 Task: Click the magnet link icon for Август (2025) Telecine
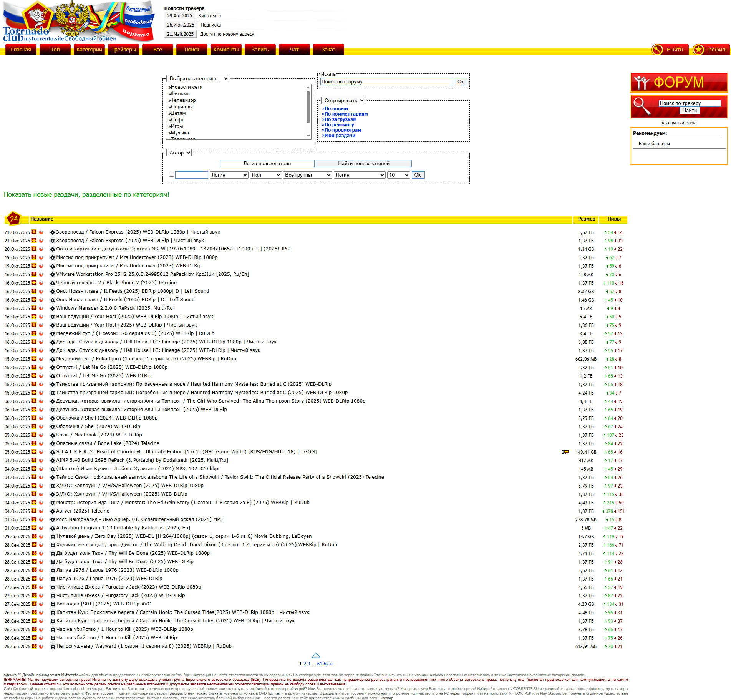coord(41,511)
